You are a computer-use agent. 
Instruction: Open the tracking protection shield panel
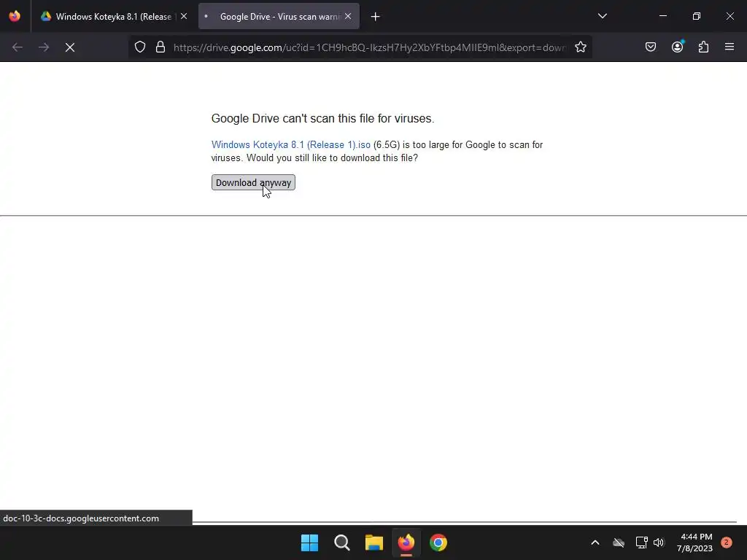point(139,47)
